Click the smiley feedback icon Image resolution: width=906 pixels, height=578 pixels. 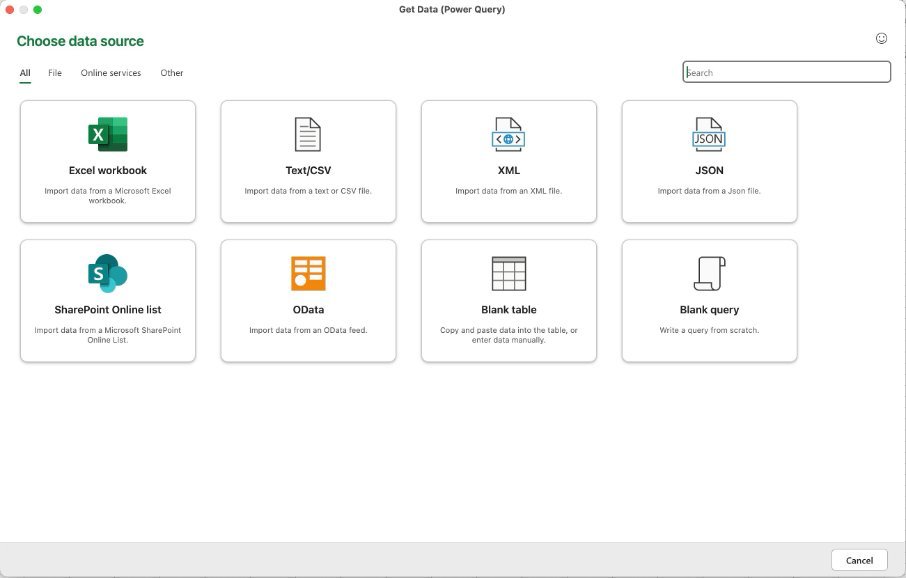click(881, 38)
